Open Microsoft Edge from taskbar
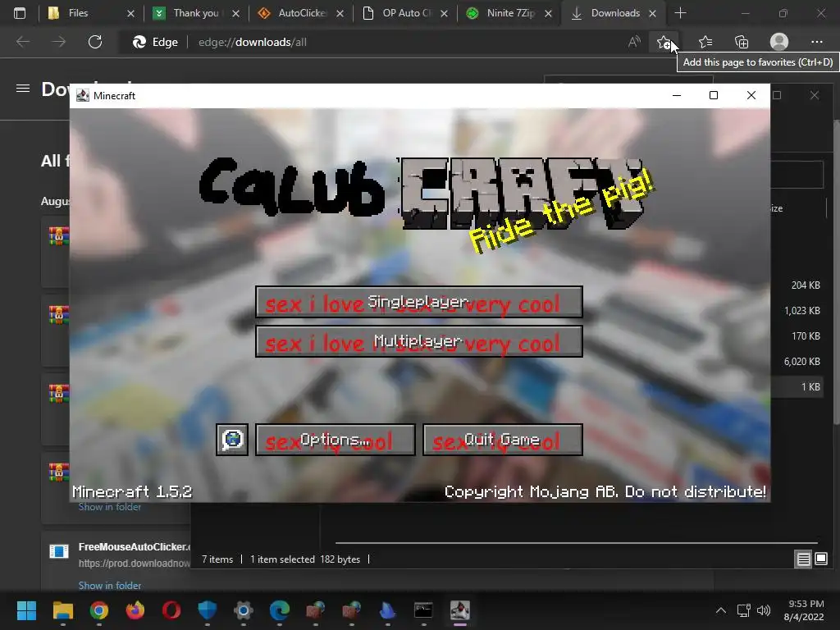The height and width of the screenshot is (630, 840). pyautogui.click(x=279, y=610)
